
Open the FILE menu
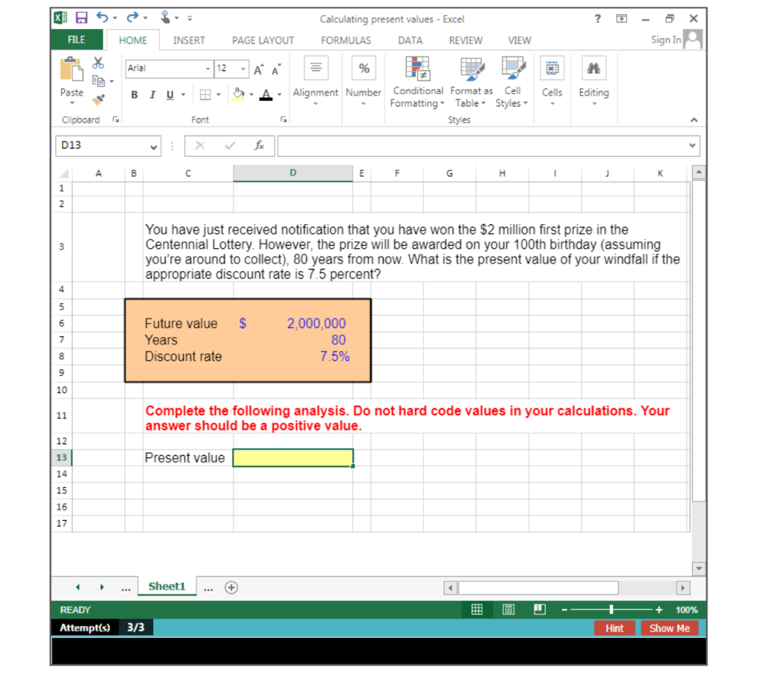76,40
